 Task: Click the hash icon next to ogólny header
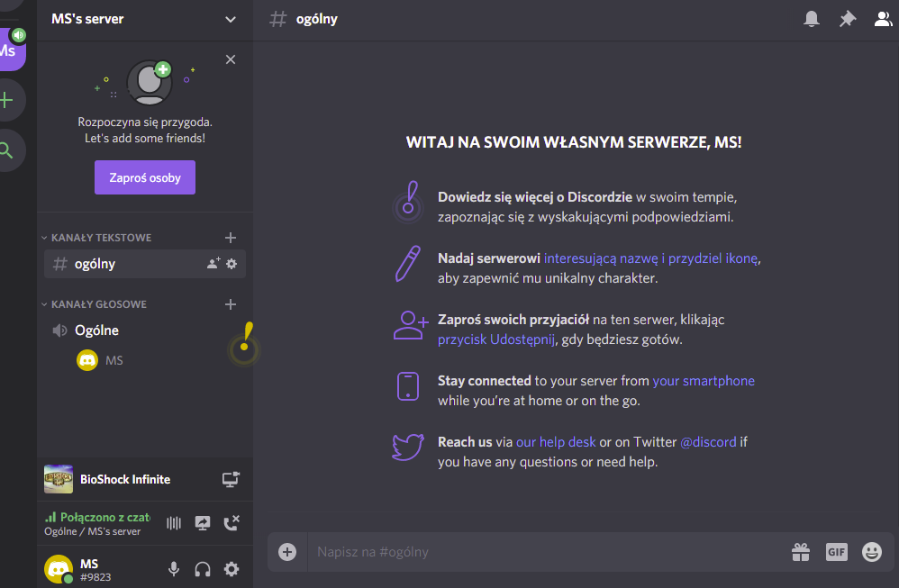click(x=278, y=19)
